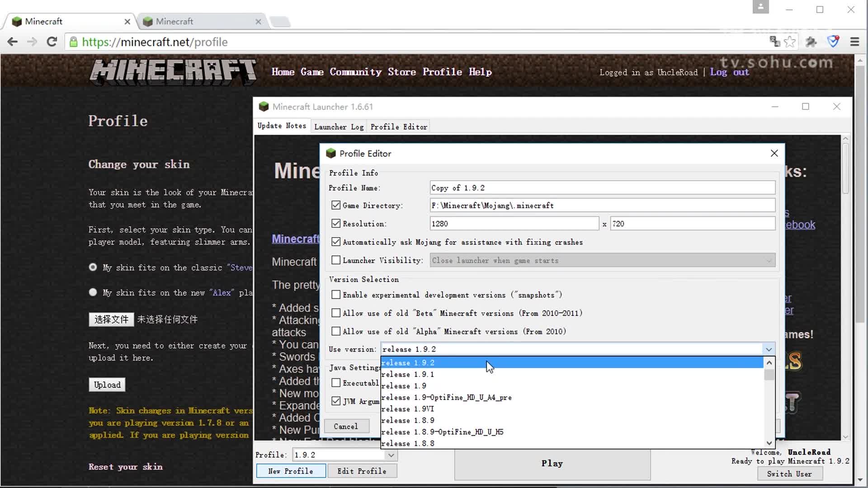Toggle the Resolution checkbox
Image resolution: width=868 pixels, height=488 pixels.
pos(335,223)
